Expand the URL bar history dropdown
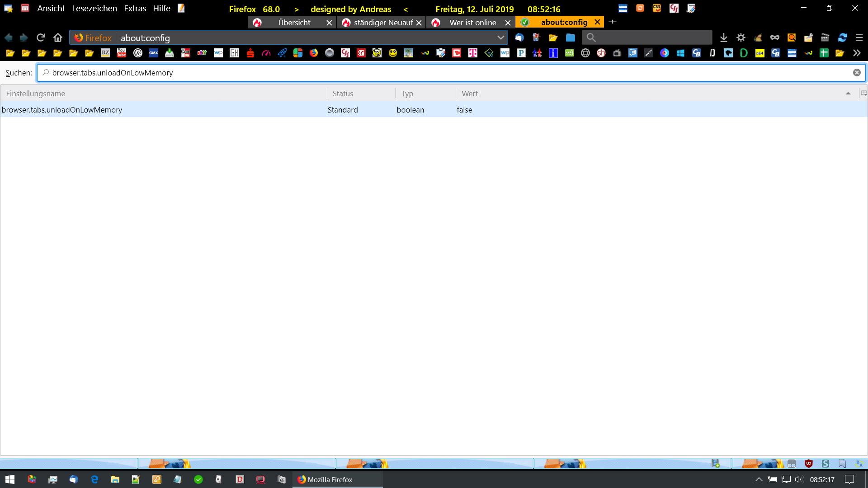The width and height of the screenshot is (868, 488). (500, 38)
